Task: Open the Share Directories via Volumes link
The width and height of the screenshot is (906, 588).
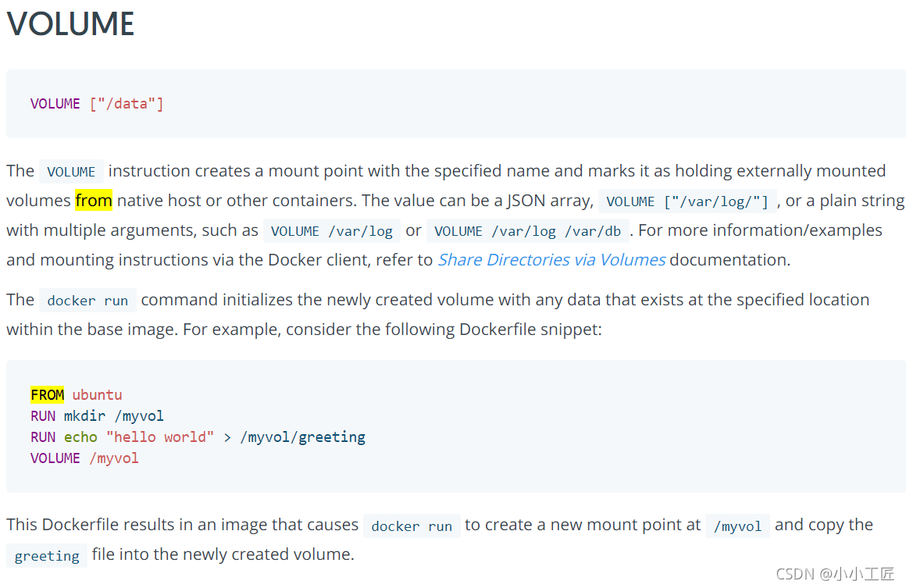Action: coord(551,260)
